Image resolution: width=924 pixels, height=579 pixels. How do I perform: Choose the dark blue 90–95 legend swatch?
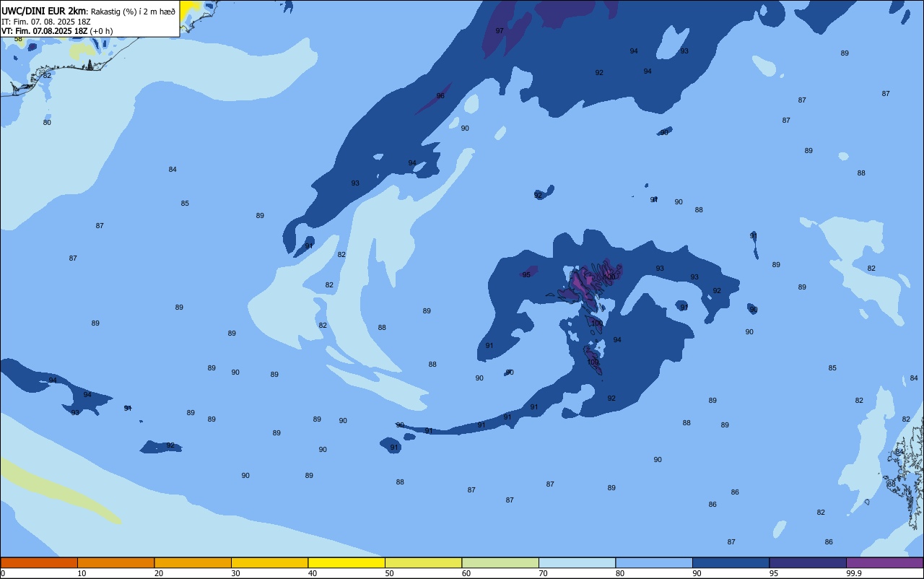coord(731,562)
